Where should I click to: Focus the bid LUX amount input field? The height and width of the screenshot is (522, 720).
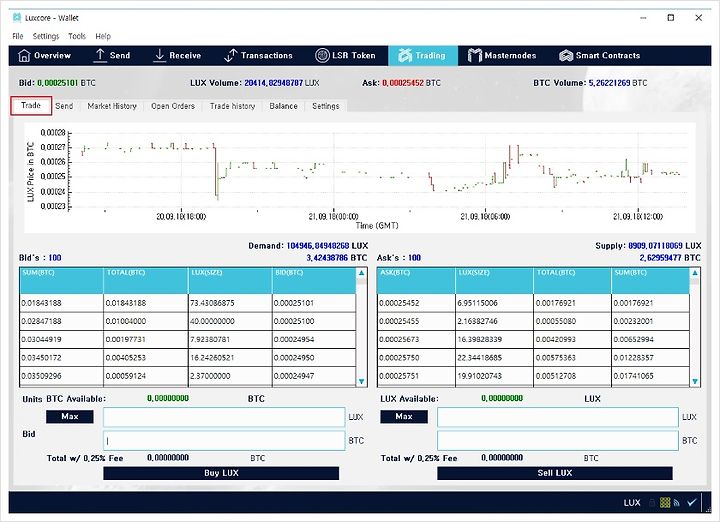coord(224,417)
